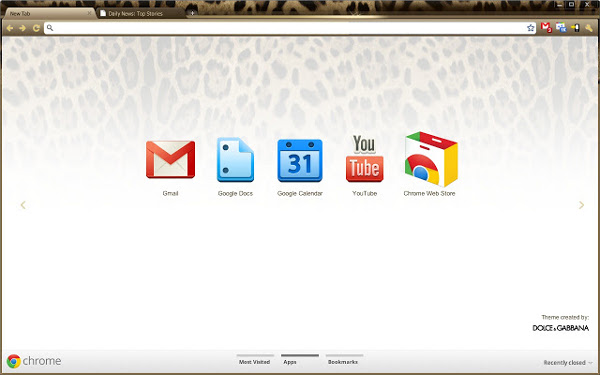
Task: Open a new tab with plus button
Action: click(x=192, y=13)
